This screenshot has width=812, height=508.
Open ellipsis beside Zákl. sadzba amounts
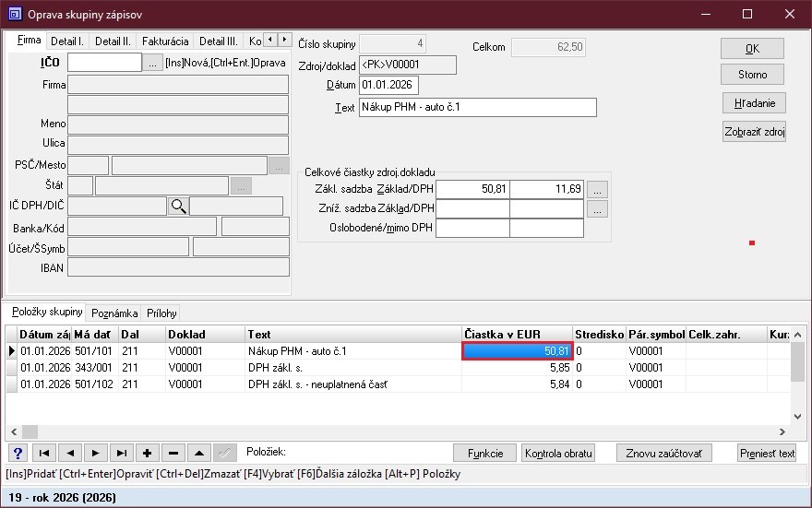click(598, 189)
